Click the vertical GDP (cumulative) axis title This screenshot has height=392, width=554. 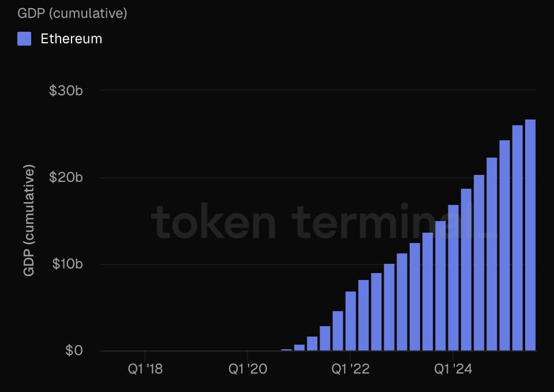point(29,220)
